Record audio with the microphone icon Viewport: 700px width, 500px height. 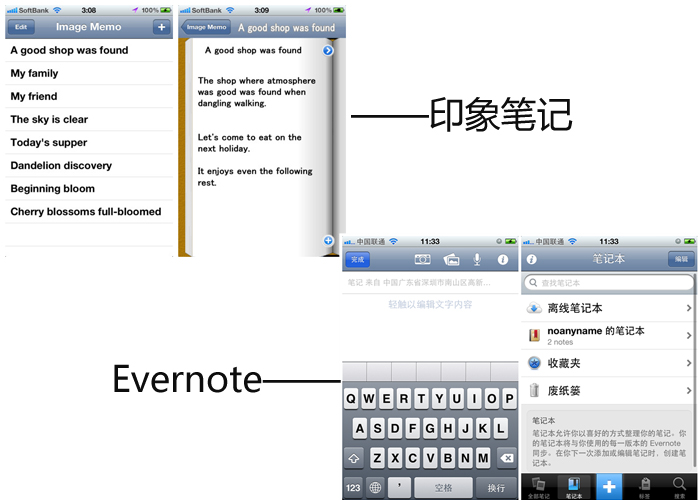tap(477, 259)
